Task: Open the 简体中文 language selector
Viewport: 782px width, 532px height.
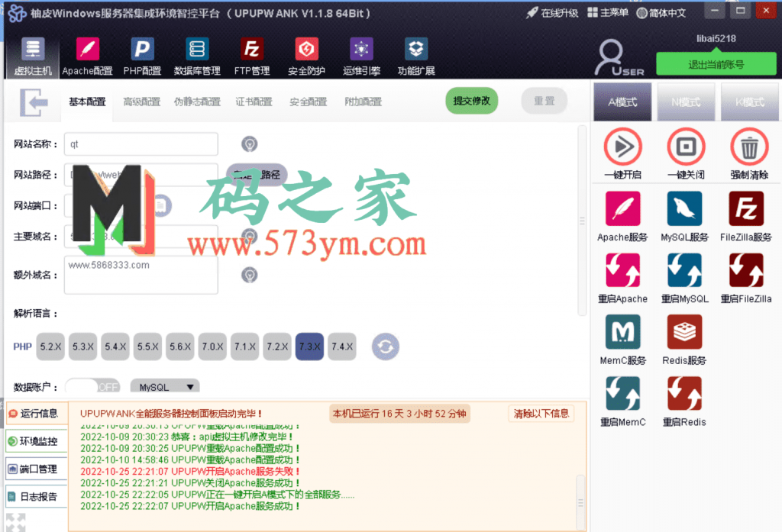Action: click(661, 12)
